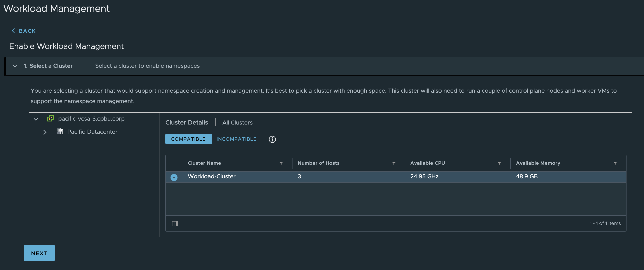Image resolution: width=644 pixels, height=270 pixels.
Task: Open the Cluster Name column filter
Action: pyautogui.click(x=281, y=163)
